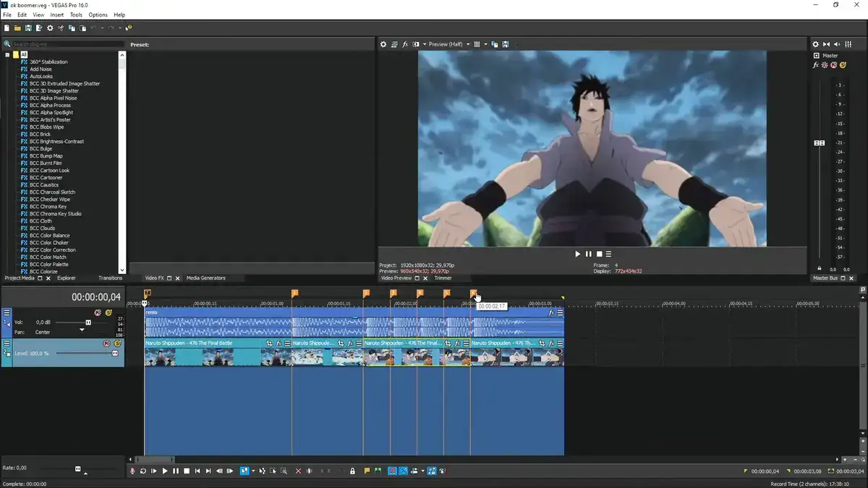Open the audio track Pan type dropdown arrow
Image resolution: width=868 pixels, height=488 pixels.
tap(82, 330)
